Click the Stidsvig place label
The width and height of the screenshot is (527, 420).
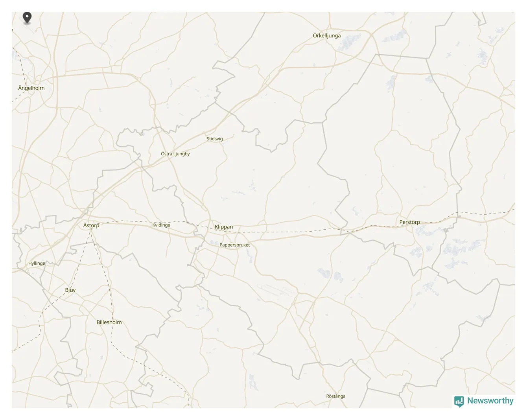click(x=215, y=139)
